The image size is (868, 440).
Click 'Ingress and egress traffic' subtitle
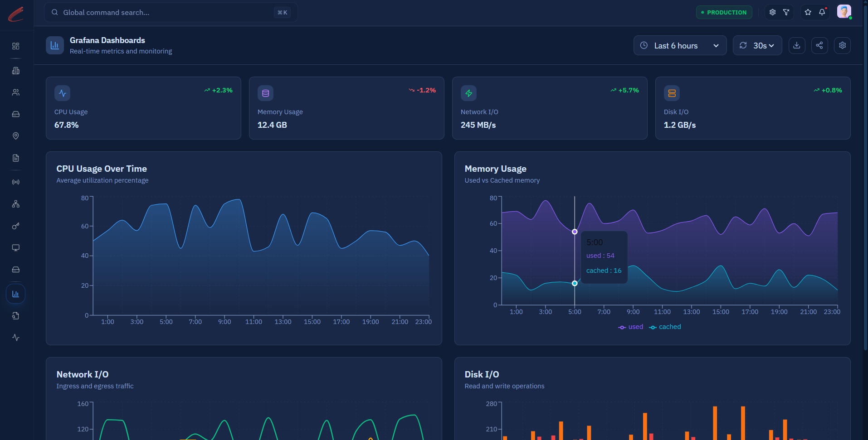(x=95, y=386)
